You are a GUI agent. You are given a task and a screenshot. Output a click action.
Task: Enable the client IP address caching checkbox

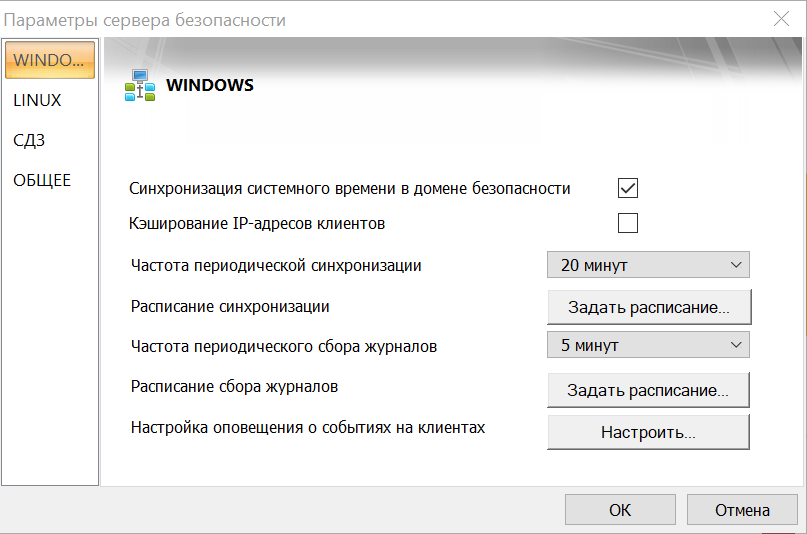pos(628,223)
